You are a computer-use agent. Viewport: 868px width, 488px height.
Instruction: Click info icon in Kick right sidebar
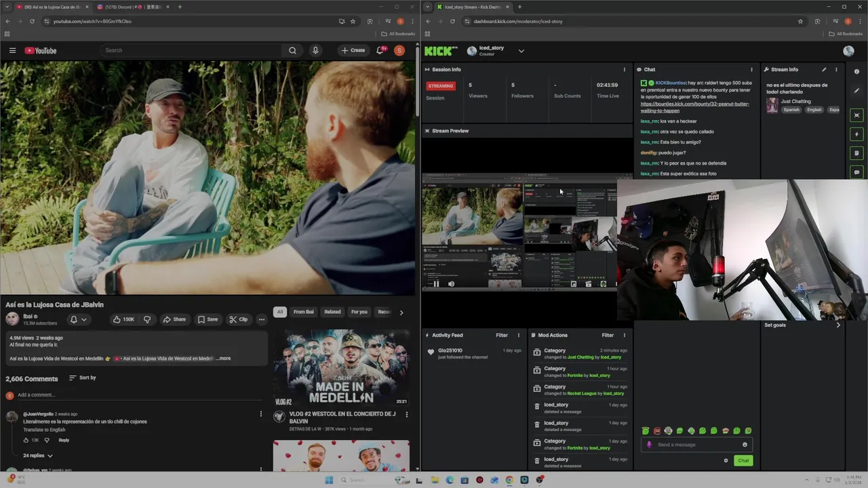click(x=856, y=71)
